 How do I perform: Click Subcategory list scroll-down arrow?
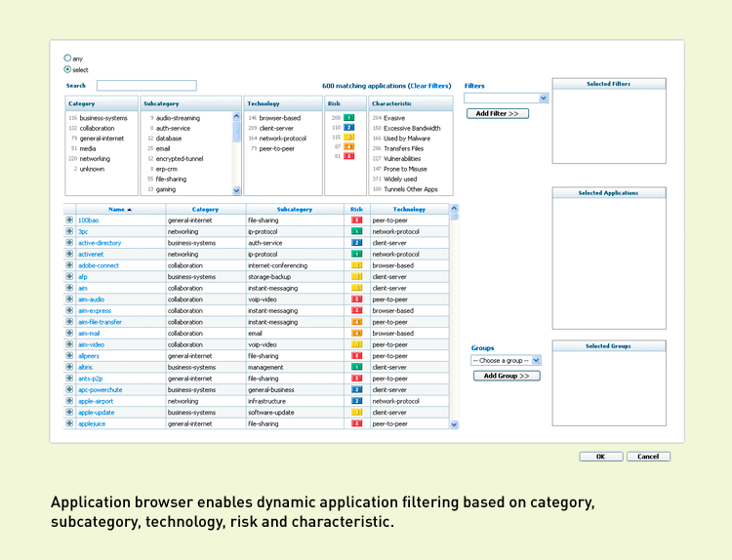pyautogui.click(x=236, y=190)
